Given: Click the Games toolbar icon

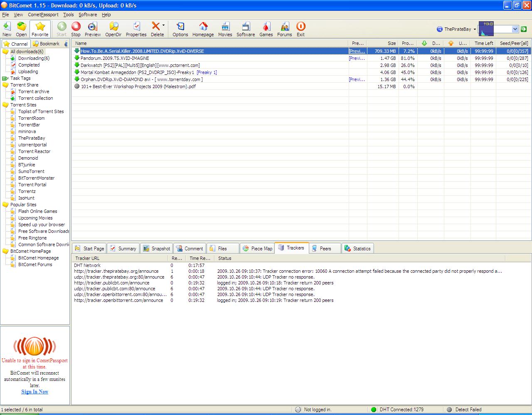Looking at the screenshot, I should 266,29.
